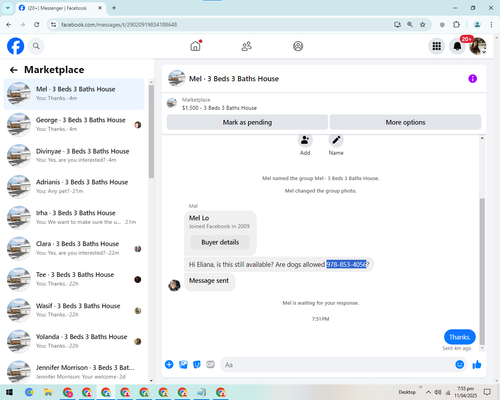Open File Explorer from taskbar
This screenshot has width=500, height=400.
pos(48,392)
